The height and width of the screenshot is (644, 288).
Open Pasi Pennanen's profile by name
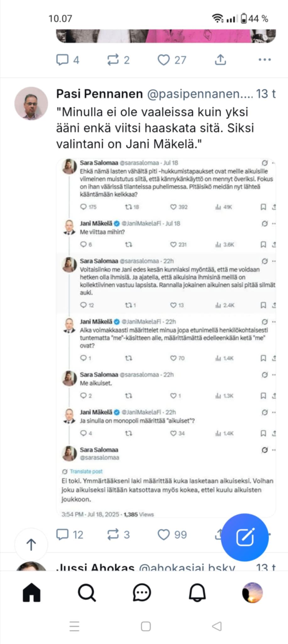click(x=100, y=94)
